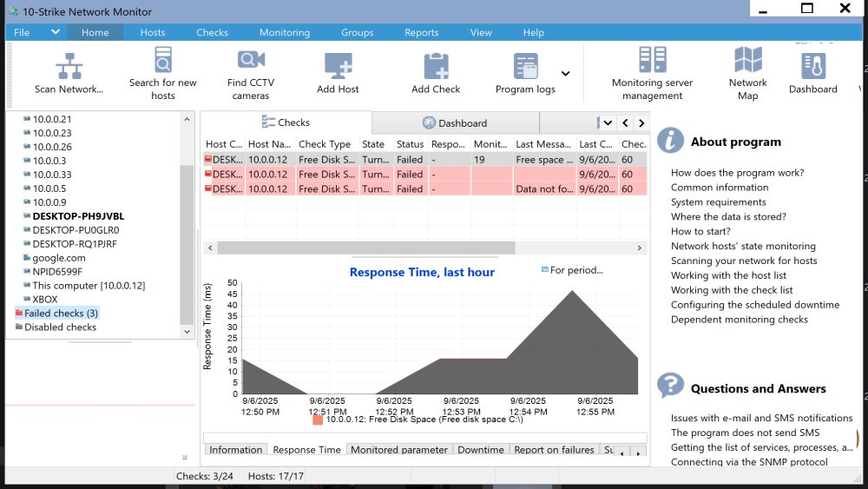Click the Scan Network toolbar icon
This screenshot has height=489, width=868.
coord(69,67)
